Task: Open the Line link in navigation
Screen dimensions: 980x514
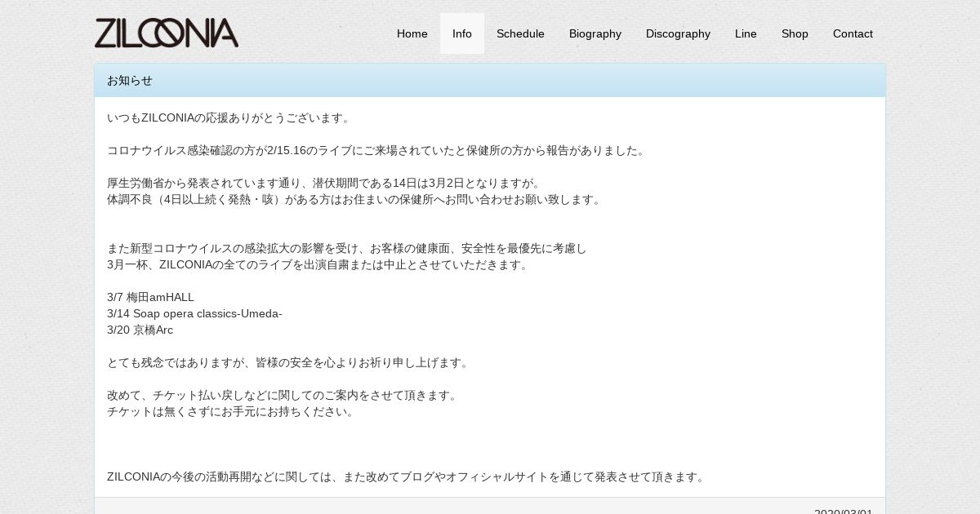Action: [746, 33]
